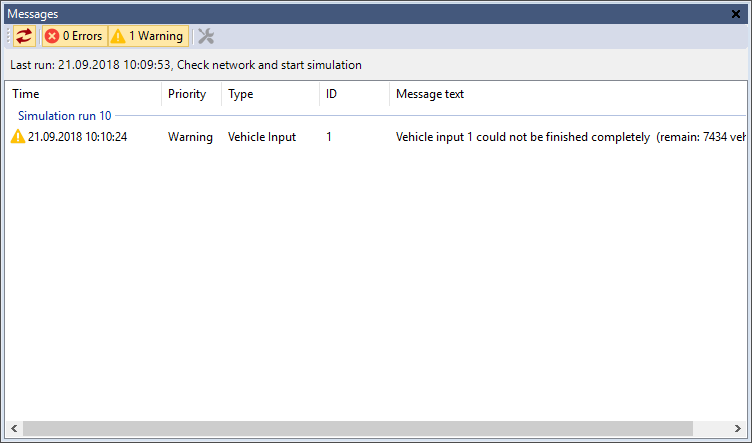Screen dimensions: 752x443
Task: Click the scroll left arrow
Action: pyautogui.click(x=13, y=429)
